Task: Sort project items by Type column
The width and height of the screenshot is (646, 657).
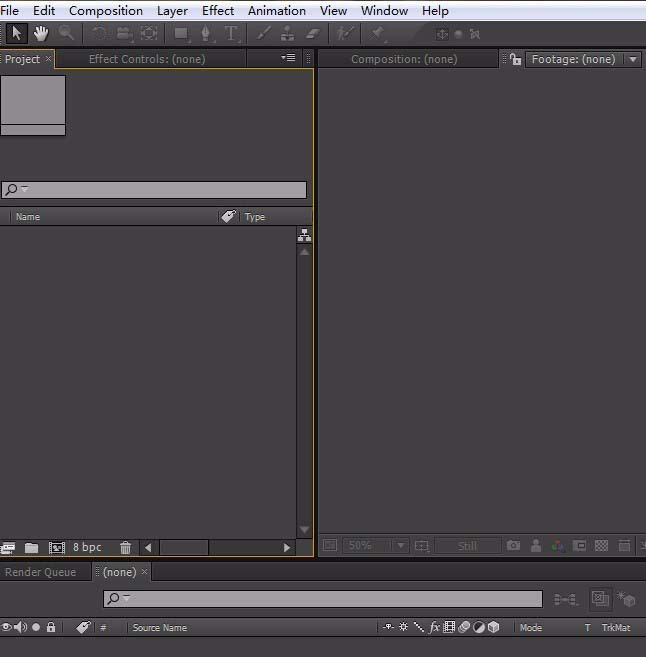Action: 256,216
